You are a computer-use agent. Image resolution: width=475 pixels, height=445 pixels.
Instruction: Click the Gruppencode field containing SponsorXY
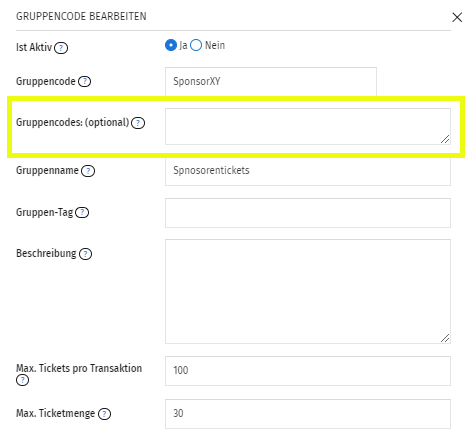click(x=271, y=82)
